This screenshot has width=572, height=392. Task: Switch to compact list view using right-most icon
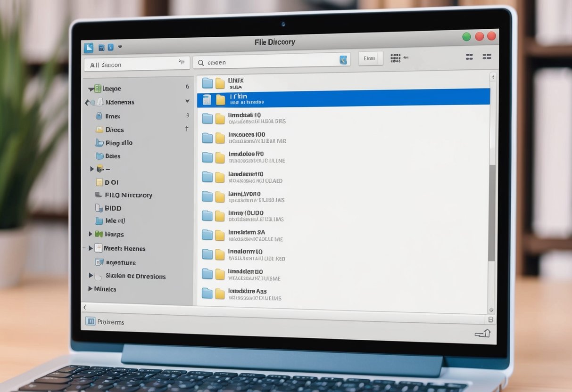(487, 56)
